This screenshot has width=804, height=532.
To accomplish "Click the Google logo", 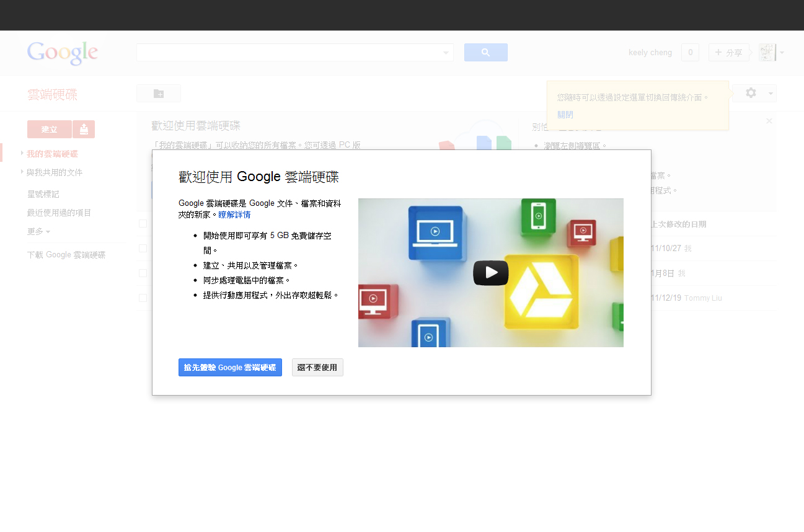I will point(62,53).
